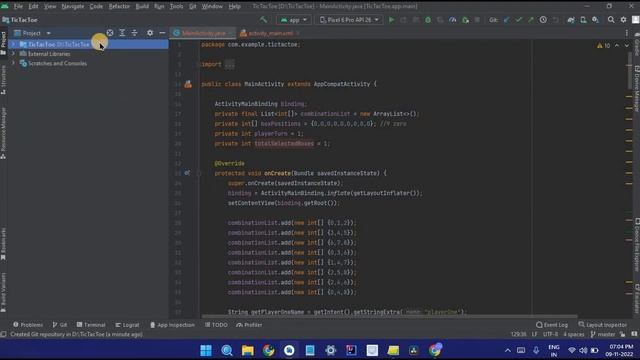
Task: Click the line separator LF indicator
Action: [535, 334]
